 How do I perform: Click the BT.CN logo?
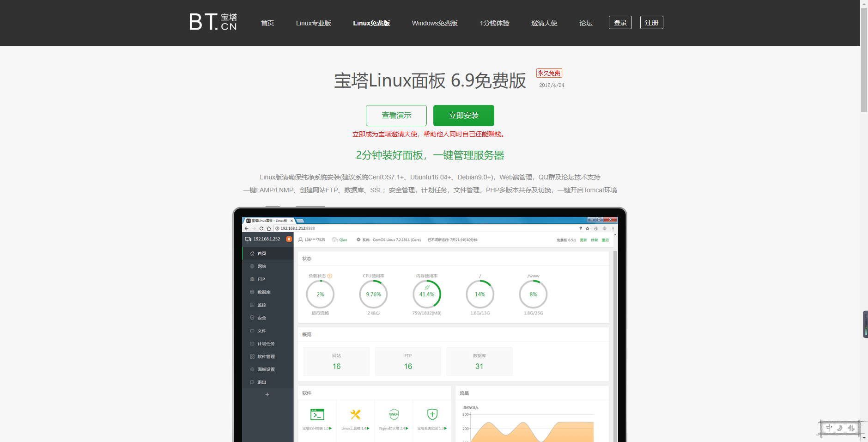click(x=213, y=22)
